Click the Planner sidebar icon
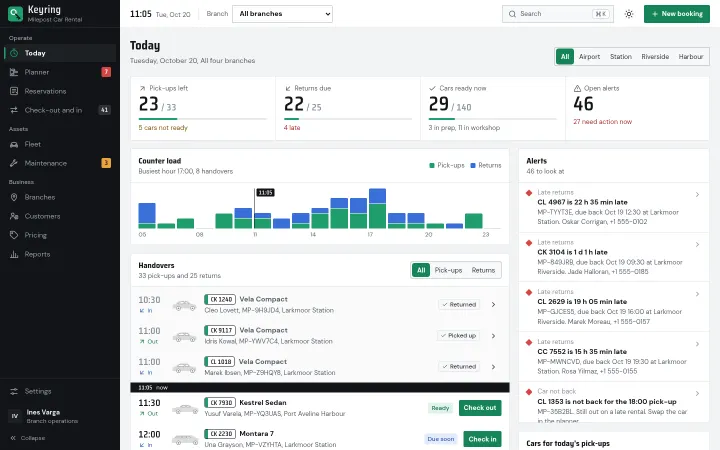720x450 pixels. 14,72
